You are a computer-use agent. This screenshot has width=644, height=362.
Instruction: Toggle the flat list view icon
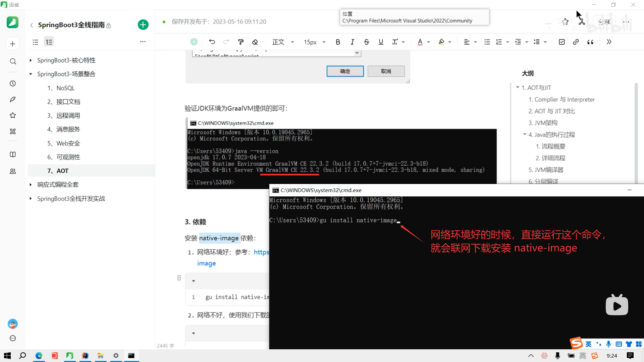click(35, 42)
